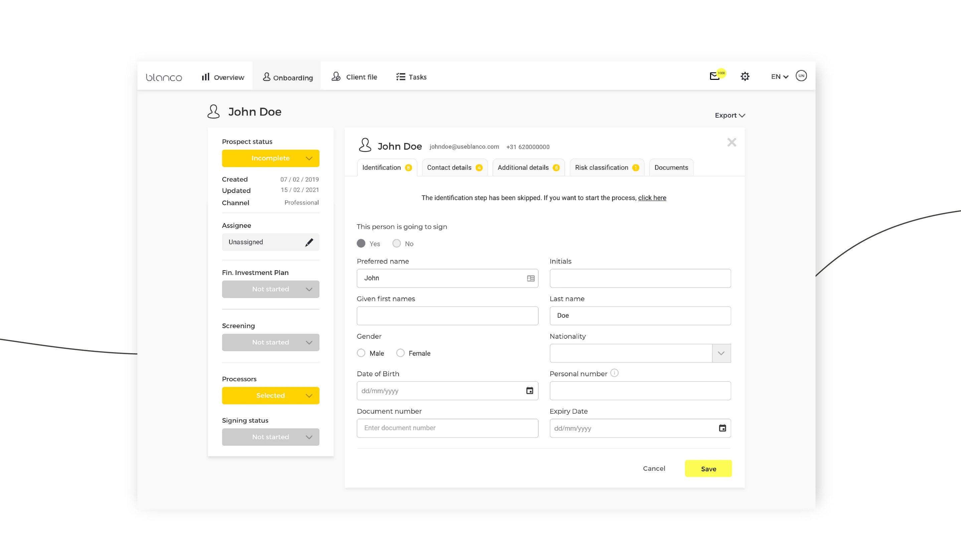This screenshot has width=961, height=560.
Task: Choose Male gender option
Action: click(x=361, y=354)
